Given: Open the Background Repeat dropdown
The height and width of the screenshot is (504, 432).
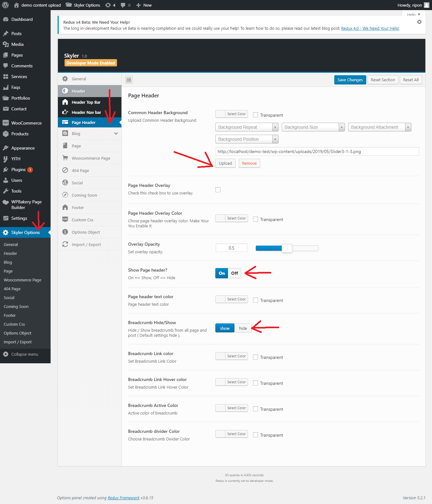Looking at the screenshot, I should [x=247, y=127].
